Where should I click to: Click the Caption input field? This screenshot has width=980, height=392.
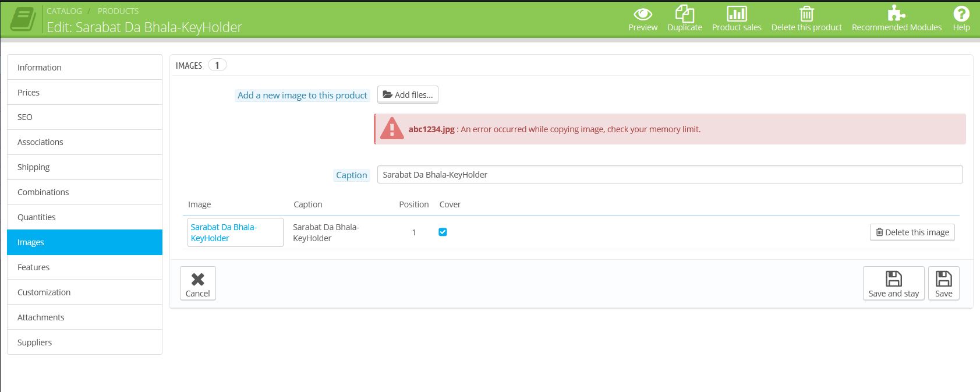[x=670, y=175]
